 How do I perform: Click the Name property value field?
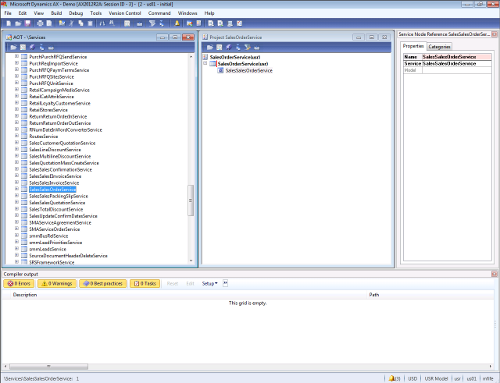click(457, 57)
